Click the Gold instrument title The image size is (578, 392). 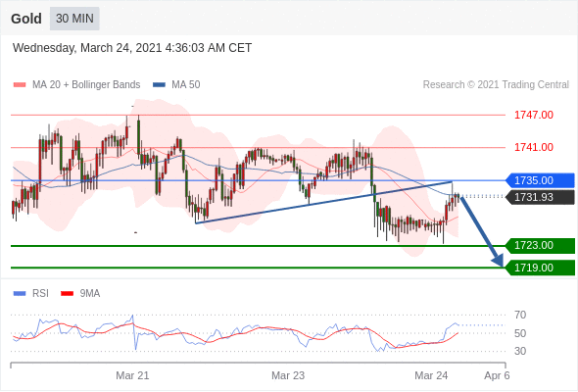[x=26, y=19]
